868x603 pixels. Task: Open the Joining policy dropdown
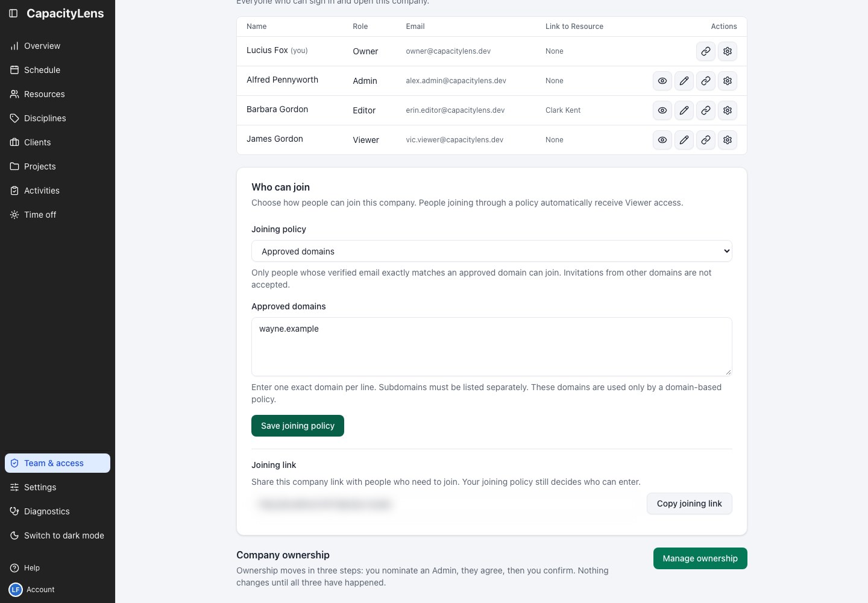492,251
